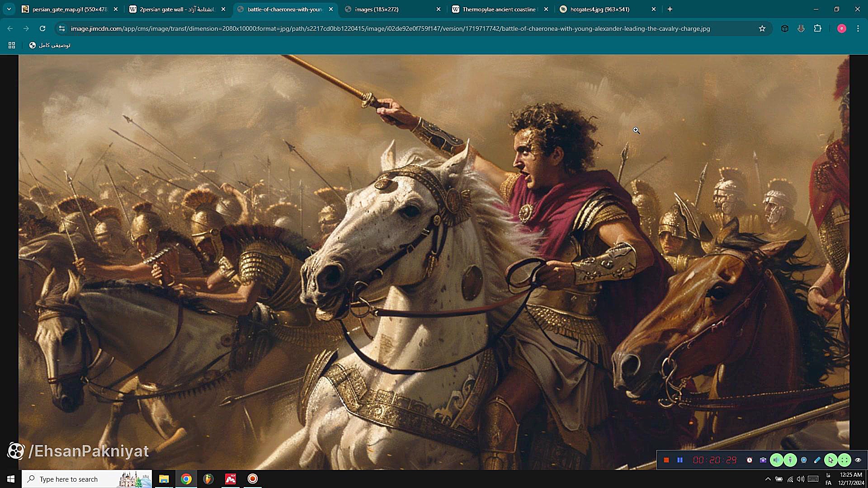Bookmark this page with the star icon
868x488 pixels.
(762, 28)
